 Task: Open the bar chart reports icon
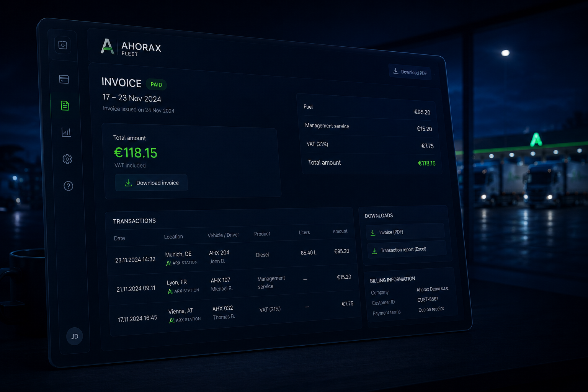[x=66, y=132]
